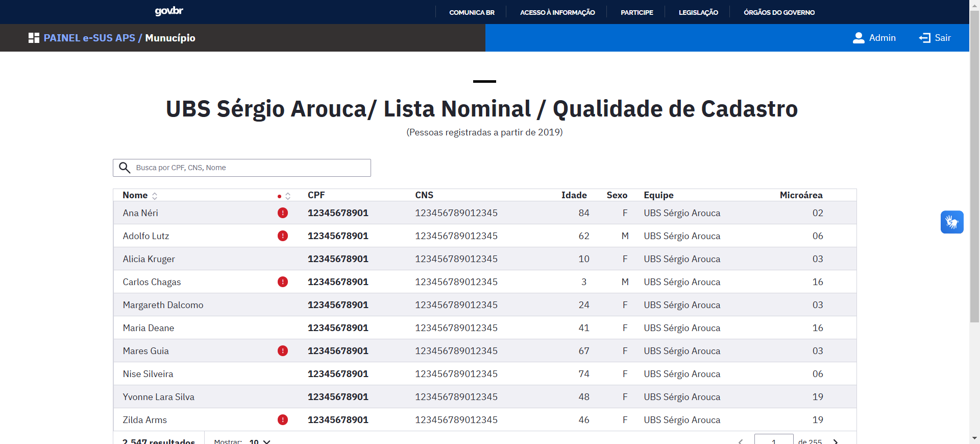Select the Zilda Arms name cell
This screenshot has width=980, height=444.
click(x=145, y=420)
